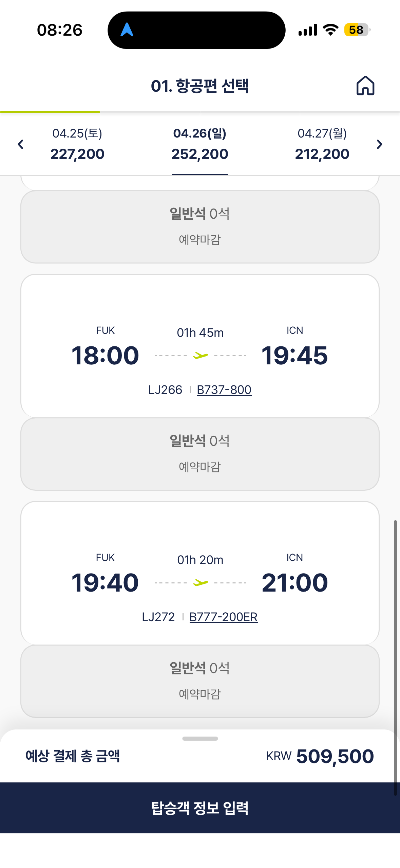Tap the green plane icon on LJ266
This screenshot has height=868, width=400.
point(201,356)
